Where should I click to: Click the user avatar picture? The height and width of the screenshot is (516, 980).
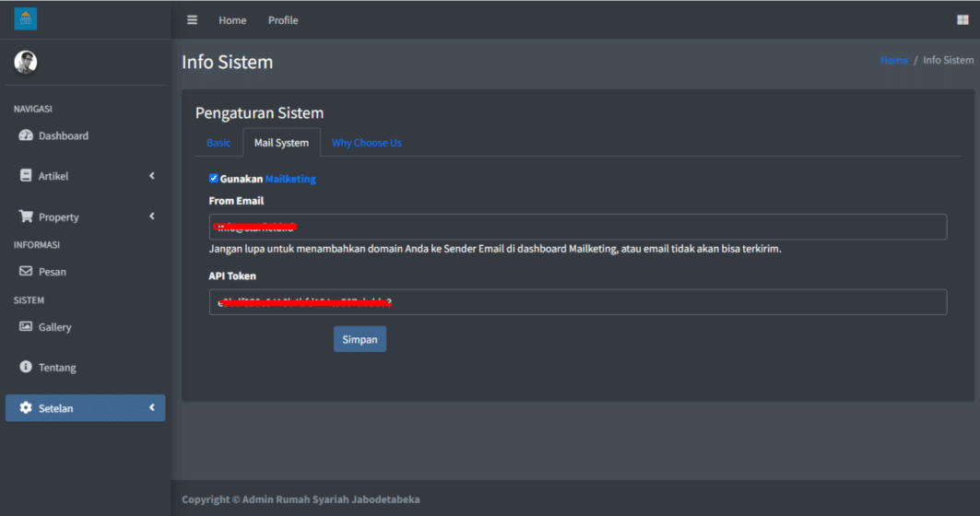(x=26, y=62)
